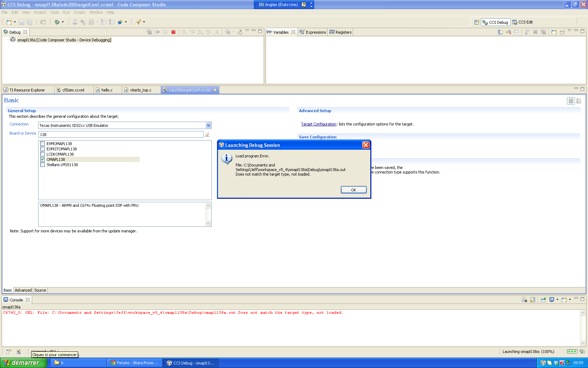Open the File menu

5,12
